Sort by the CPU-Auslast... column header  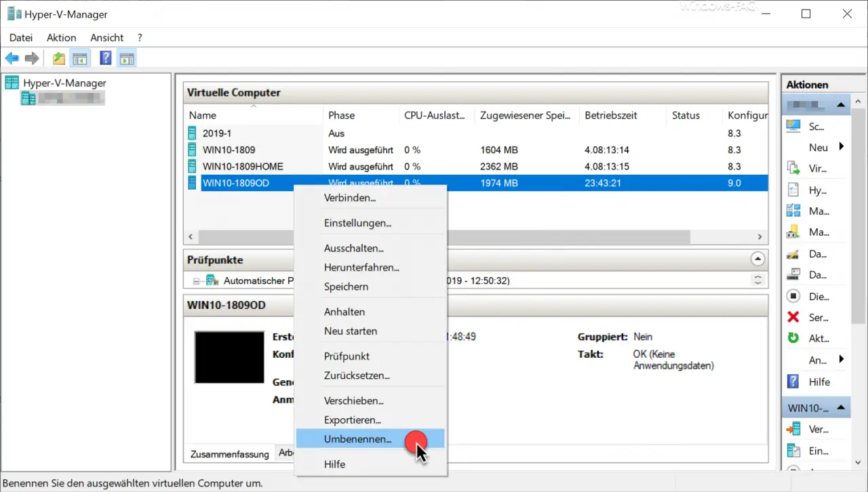(x=437, y=115)
